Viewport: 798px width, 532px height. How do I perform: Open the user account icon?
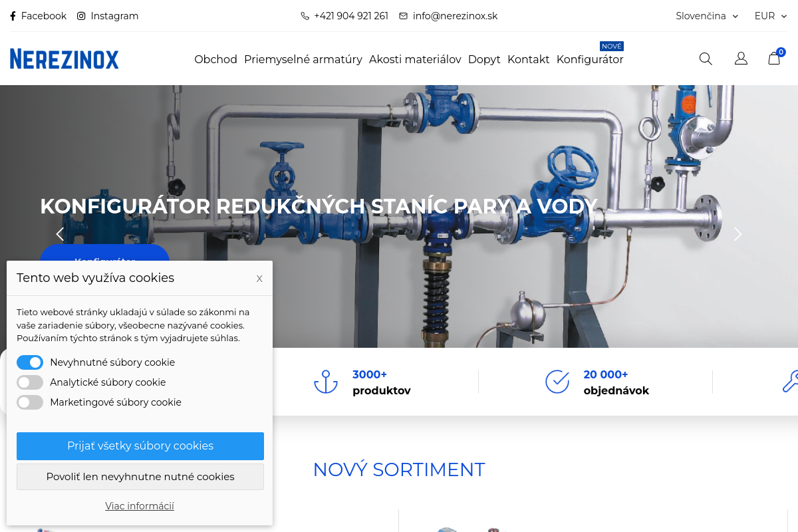pyautogui.click(x=741, y=59)
